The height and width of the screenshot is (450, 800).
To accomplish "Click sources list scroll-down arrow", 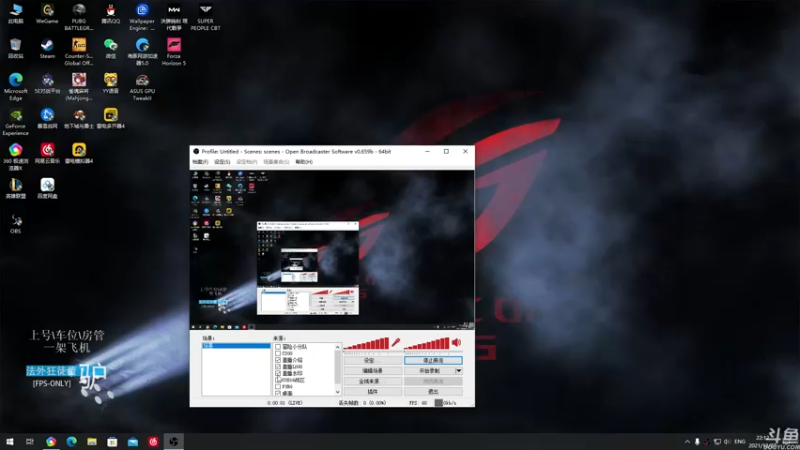I will (337, 392).
